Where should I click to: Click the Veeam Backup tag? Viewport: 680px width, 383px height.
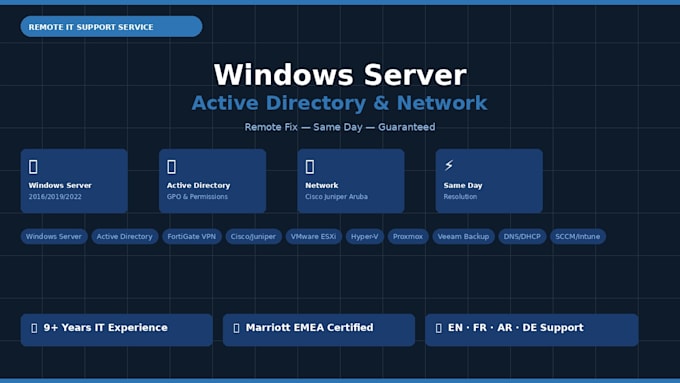463,236
